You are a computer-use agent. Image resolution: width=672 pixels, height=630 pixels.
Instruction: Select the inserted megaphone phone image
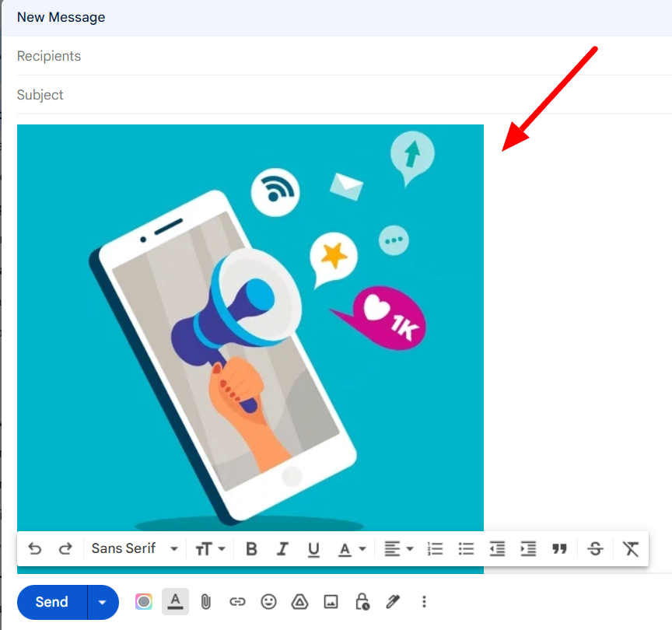(x=250, y=328)
